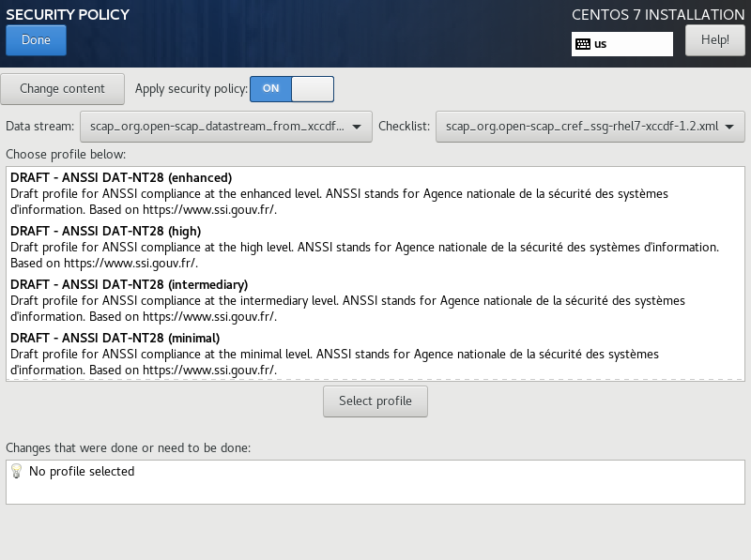This screenshot has width=751, height=560.
Task: Select ANSSI DAT-NT28 (enhanced) profile
Action: (x=121, y=177)
